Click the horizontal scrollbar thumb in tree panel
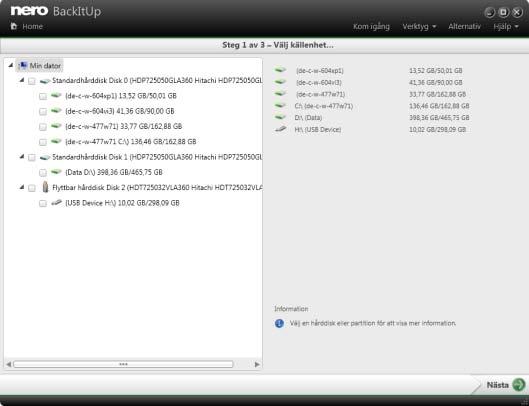Image resolution: width=529 pixels, height=406 pixels. click(123, 364)
